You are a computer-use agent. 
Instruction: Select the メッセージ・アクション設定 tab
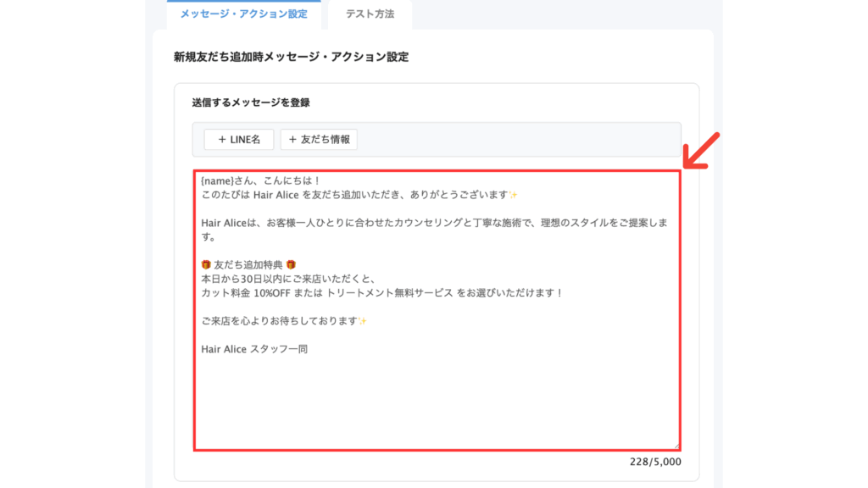pos(243,14)
